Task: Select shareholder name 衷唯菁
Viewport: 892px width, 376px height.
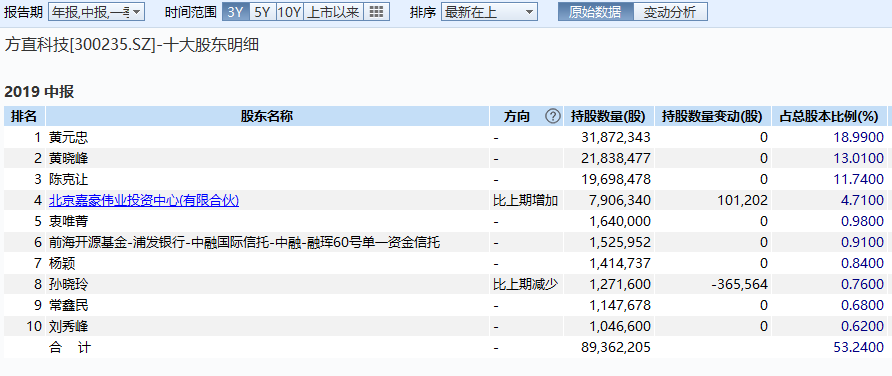Action: tap(69, 221)
